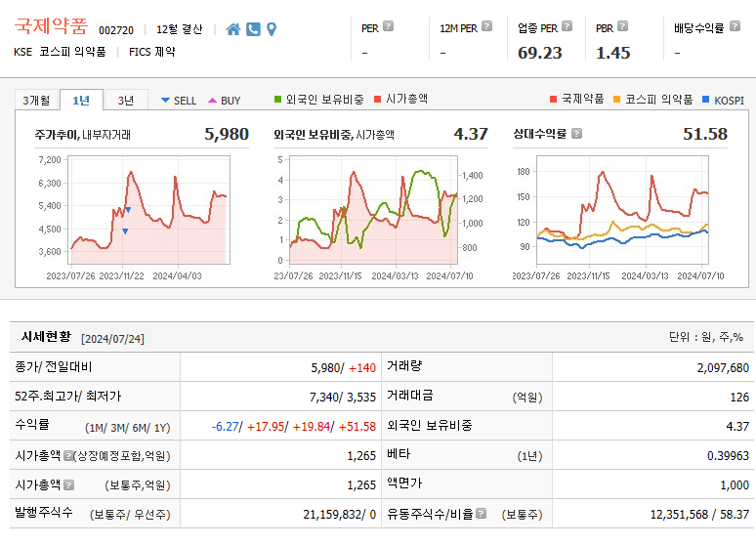The width and height of the screenshot is (756, 546).
Task: Open the company homepage house icon
Action: coord(233,29)
